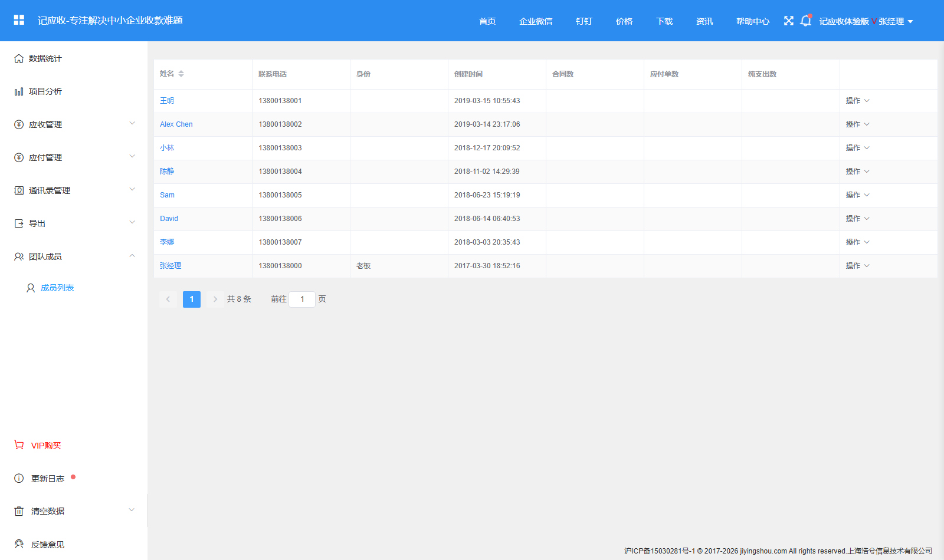This screenshot has width=944, height=560.
Task: Open member link Alex Chen
Action: click(x=176, y=124)
